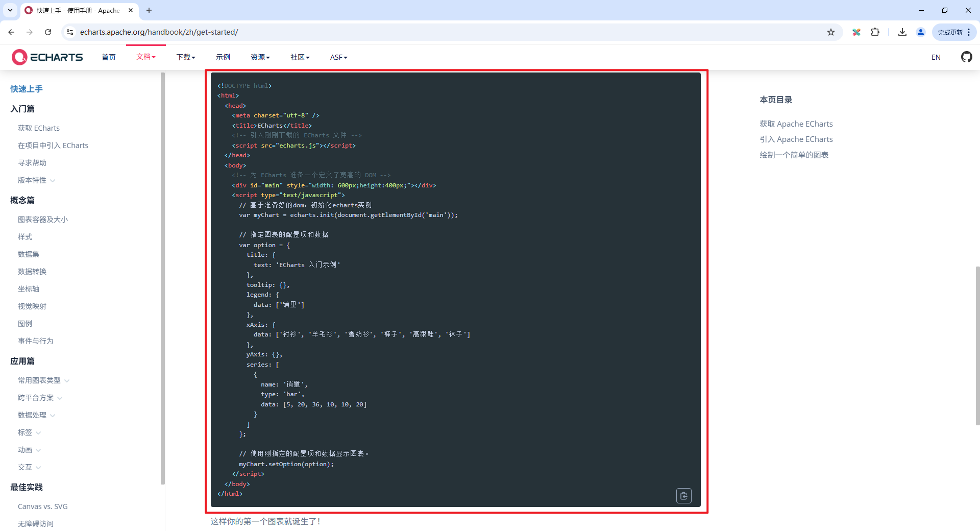Copy the code block with the clipboard icon
Image resolution: width=980 pixels, height=531 pixels.
click(x=683, y=496)
